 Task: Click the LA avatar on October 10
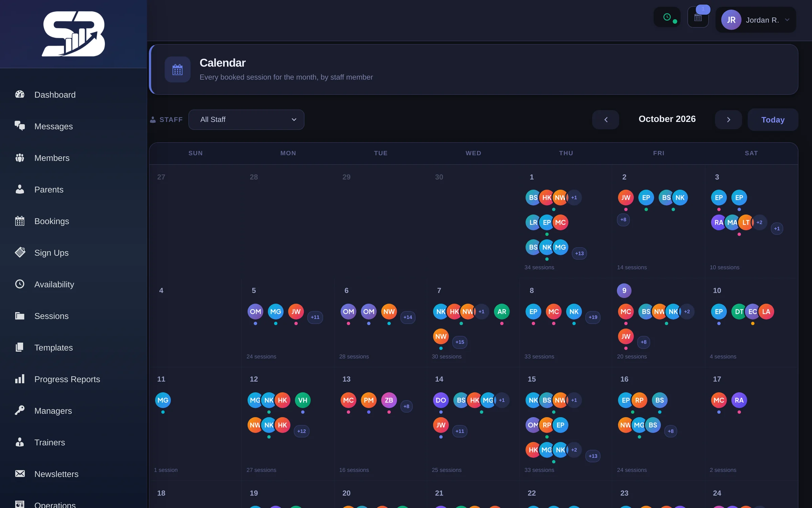pyautogui.click(x=766, y=312)
